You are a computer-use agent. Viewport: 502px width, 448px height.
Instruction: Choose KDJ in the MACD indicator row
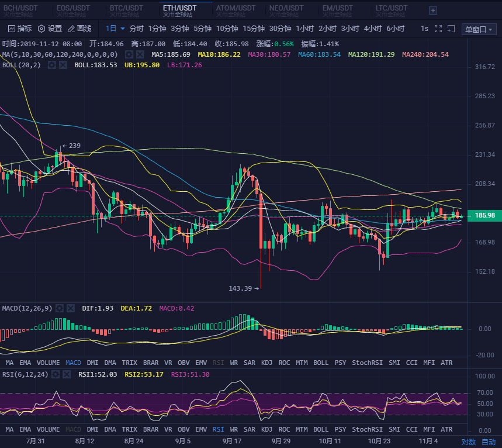[266, 363]
